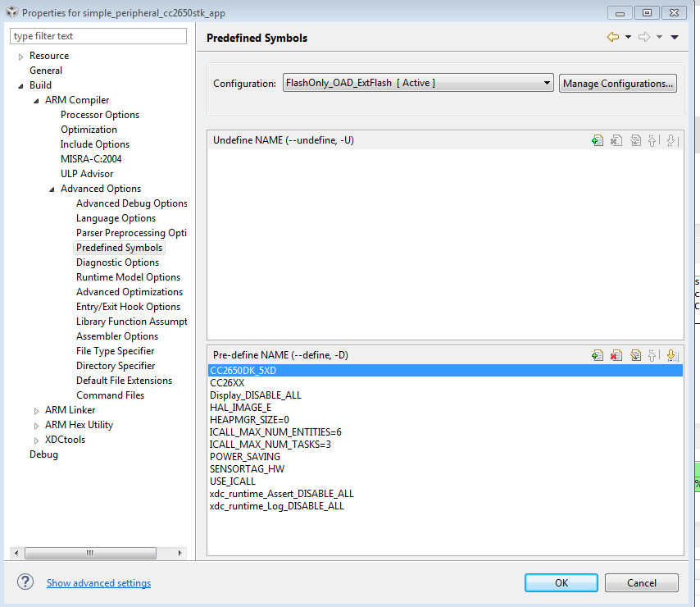Go back to previous properties page
The width and height of the screenshot is (700, 607).
click(x=613, y=37)
